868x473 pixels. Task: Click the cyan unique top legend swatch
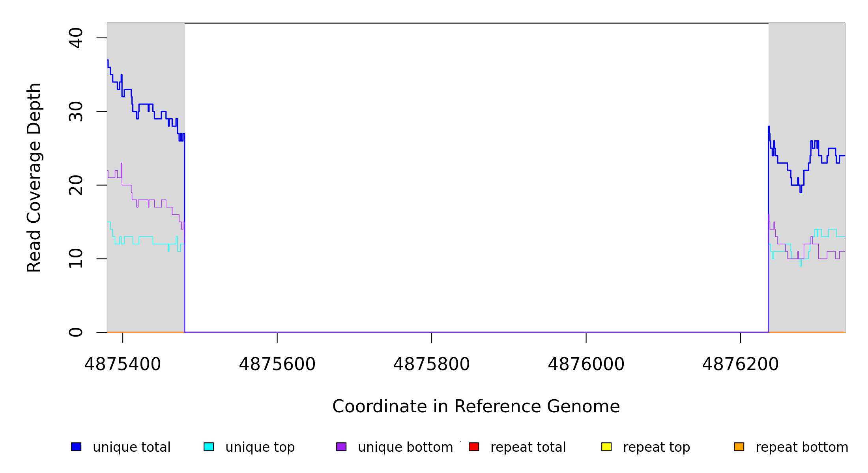pyautogui.click(x=209, y=447)
